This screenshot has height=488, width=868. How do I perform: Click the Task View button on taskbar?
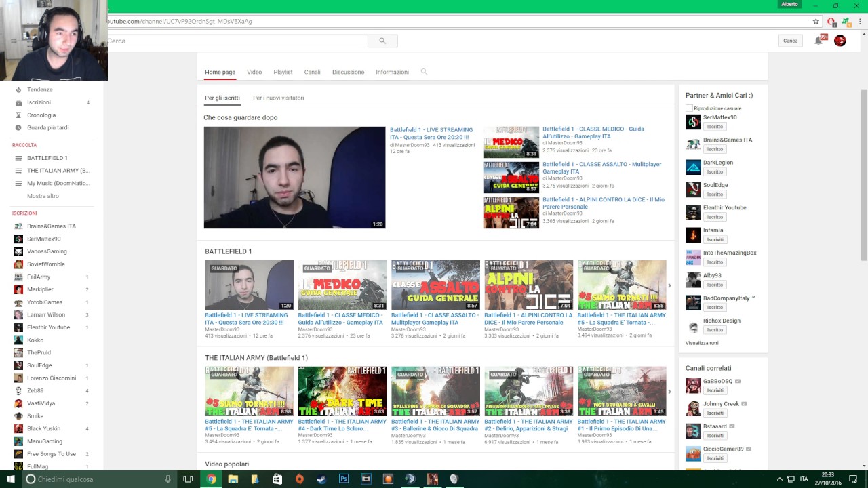point(188,479)
